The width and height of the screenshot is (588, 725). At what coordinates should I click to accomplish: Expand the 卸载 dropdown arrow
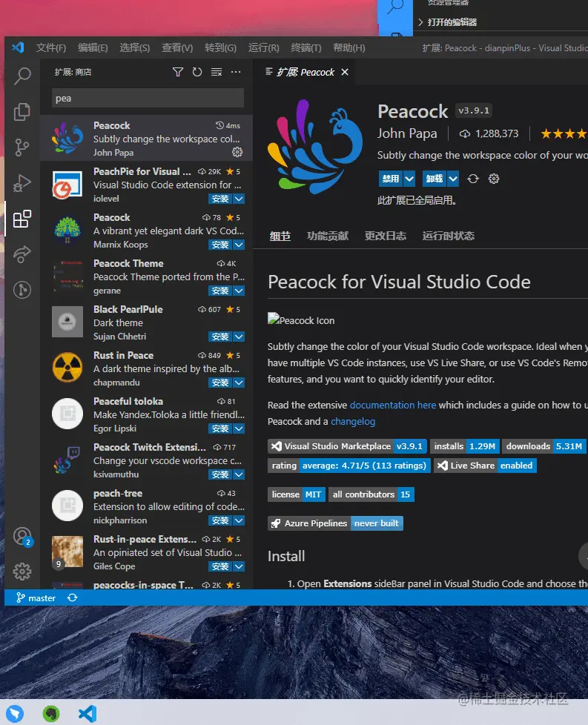tap(453, 179)
